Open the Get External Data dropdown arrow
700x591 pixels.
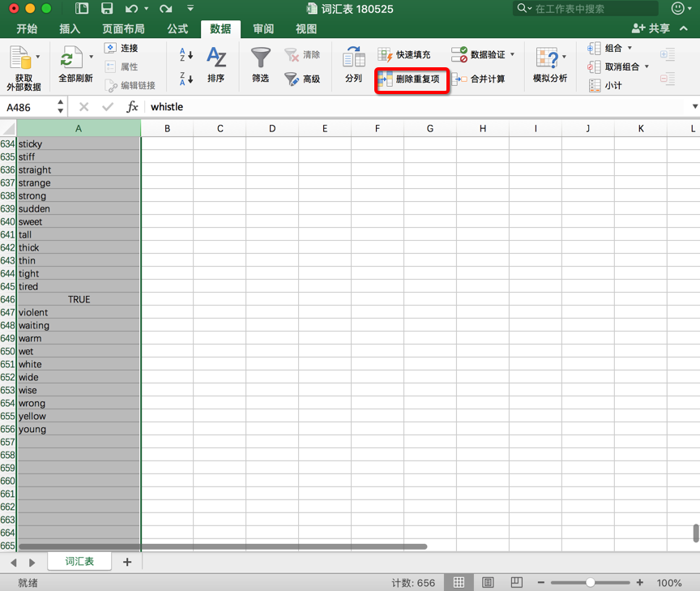tap(38, 57)
